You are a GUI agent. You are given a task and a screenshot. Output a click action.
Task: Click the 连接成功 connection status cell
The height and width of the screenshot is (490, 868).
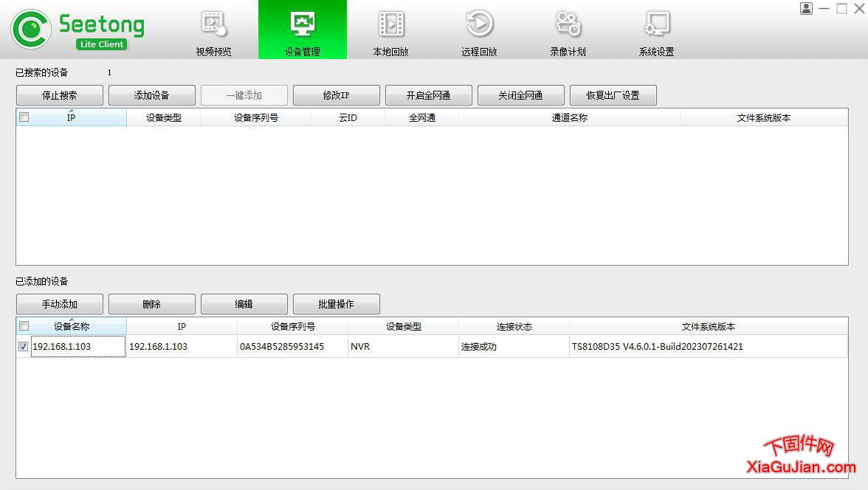coord(514,346)
